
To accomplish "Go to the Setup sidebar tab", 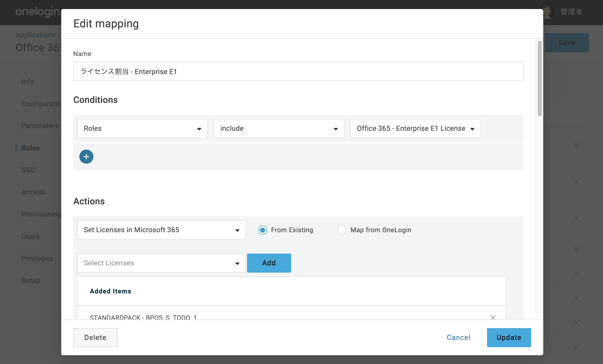I will pos(31,280).
